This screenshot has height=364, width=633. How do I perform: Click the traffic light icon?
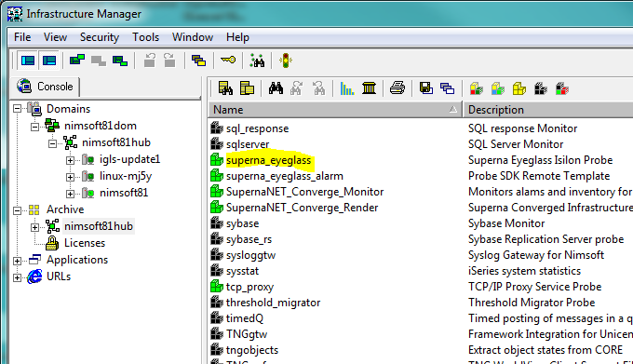[x=286, y=61]
